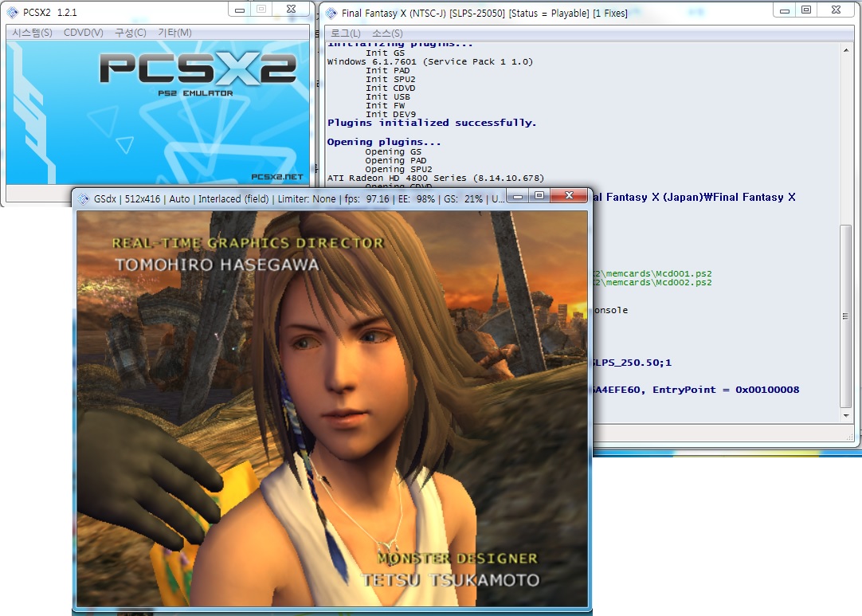
Task: Maximize the Final Fantasy X console window
Action: click(806, 10)
